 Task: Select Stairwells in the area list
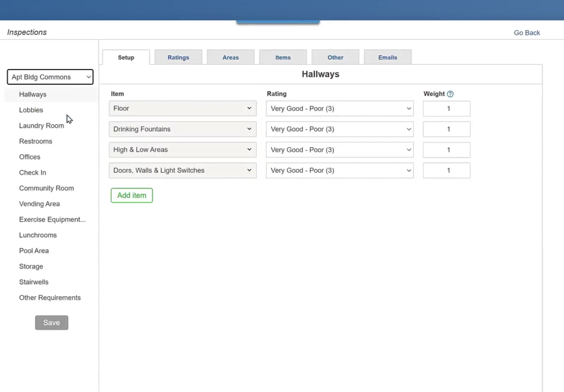(34, 282)
